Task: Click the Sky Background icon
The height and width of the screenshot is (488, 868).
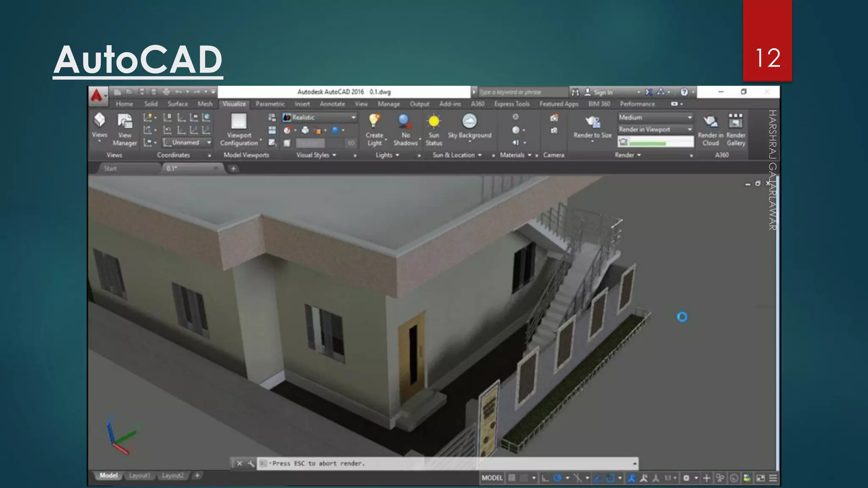Action: point(469,121)
